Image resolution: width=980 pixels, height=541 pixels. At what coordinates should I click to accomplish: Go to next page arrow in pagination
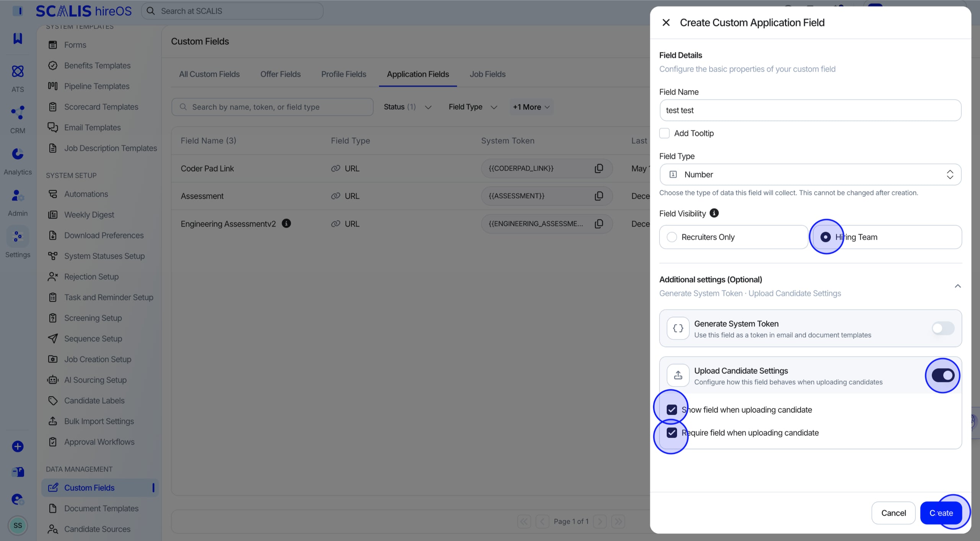point(600,521)
